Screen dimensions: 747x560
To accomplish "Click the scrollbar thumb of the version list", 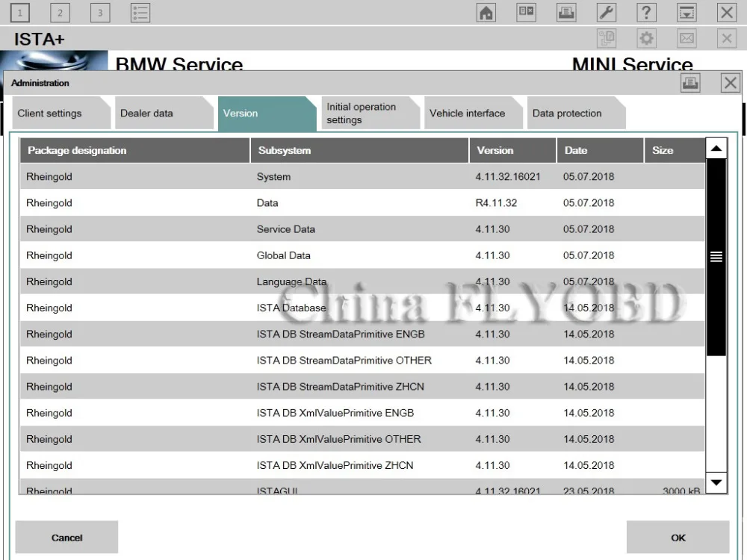I will [x=716, y=257].
